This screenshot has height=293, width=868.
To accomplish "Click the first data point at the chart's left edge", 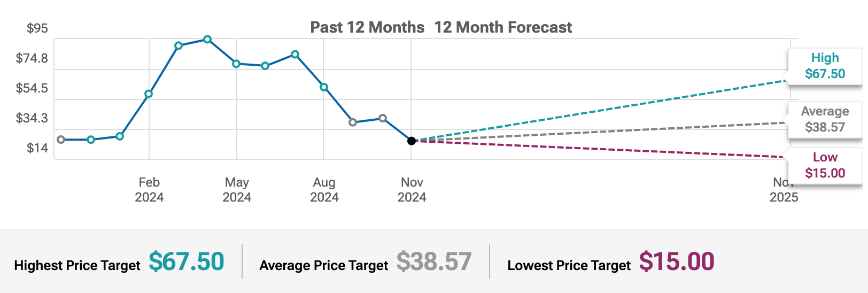I will coord(61,140).
